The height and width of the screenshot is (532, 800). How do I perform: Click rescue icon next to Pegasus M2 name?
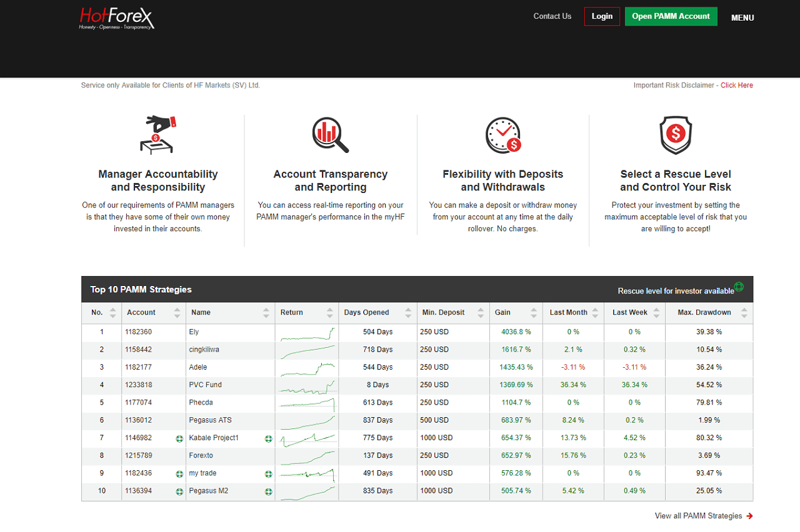pos(269,491)
